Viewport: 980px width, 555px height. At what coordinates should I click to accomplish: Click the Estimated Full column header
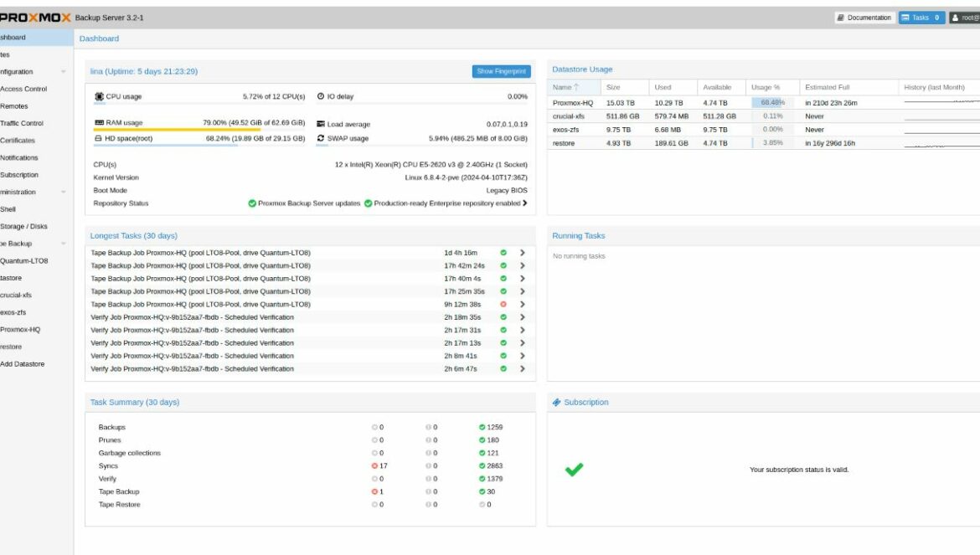tap(848, 87)
